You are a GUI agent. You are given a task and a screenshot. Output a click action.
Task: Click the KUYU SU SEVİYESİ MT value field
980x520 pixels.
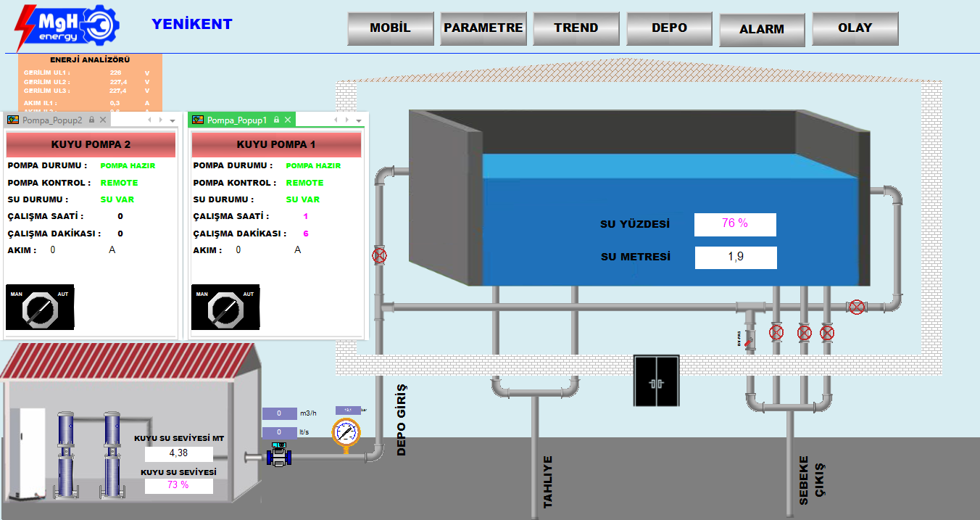[178, 454]
